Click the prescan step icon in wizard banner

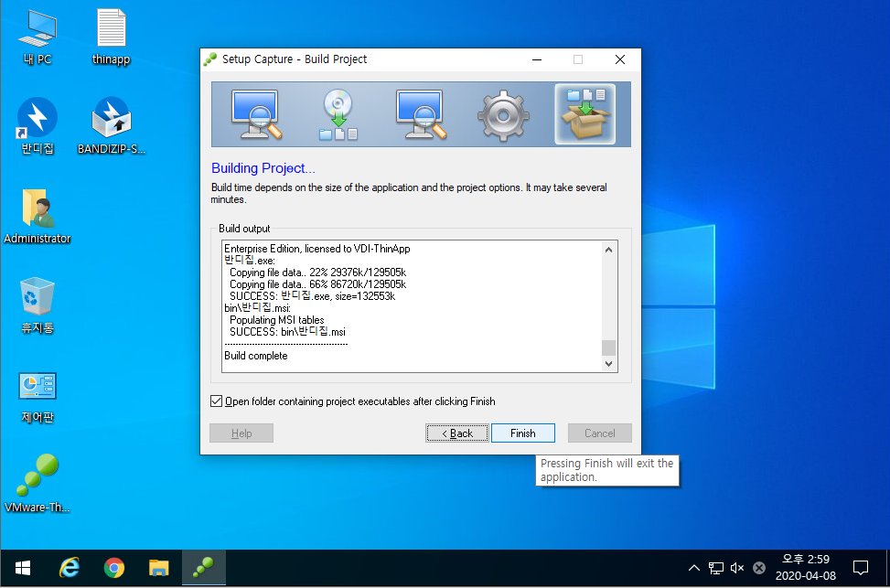(256, 114)
